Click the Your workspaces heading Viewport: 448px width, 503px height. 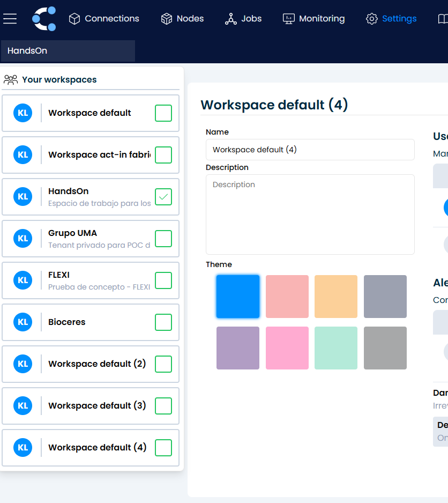click(x=59, y=79)
